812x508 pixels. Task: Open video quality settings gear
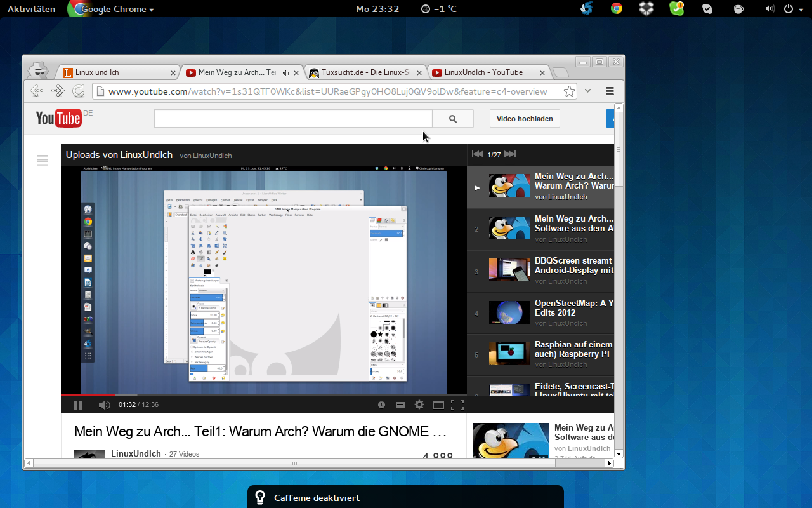point(419,404)
